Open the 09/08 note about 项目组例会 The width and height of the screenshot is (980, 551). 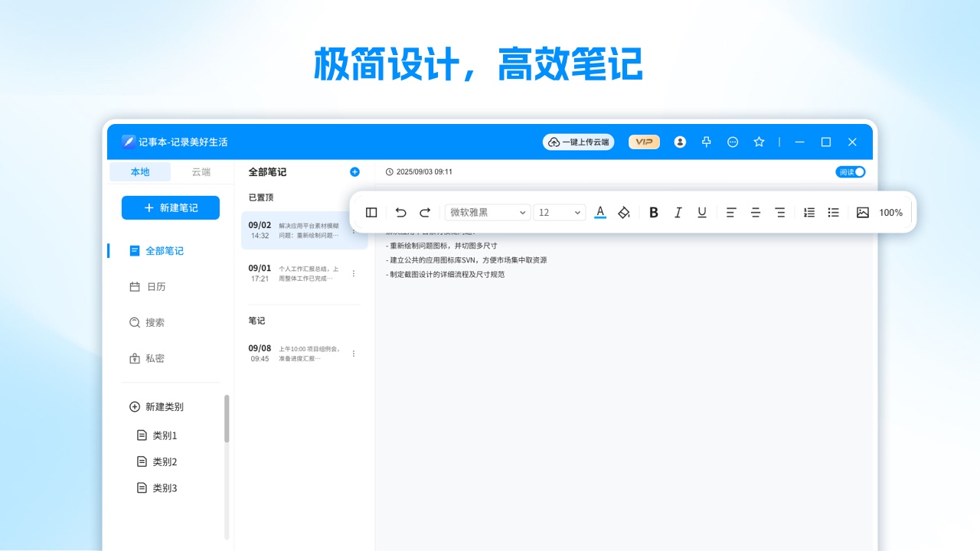click(299, 352)
